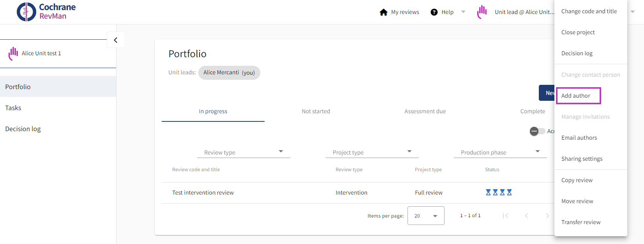Viewport: 644px width, 244px height.
Task: Click the home icon beside My reviews
Action: tap(383, 12)
